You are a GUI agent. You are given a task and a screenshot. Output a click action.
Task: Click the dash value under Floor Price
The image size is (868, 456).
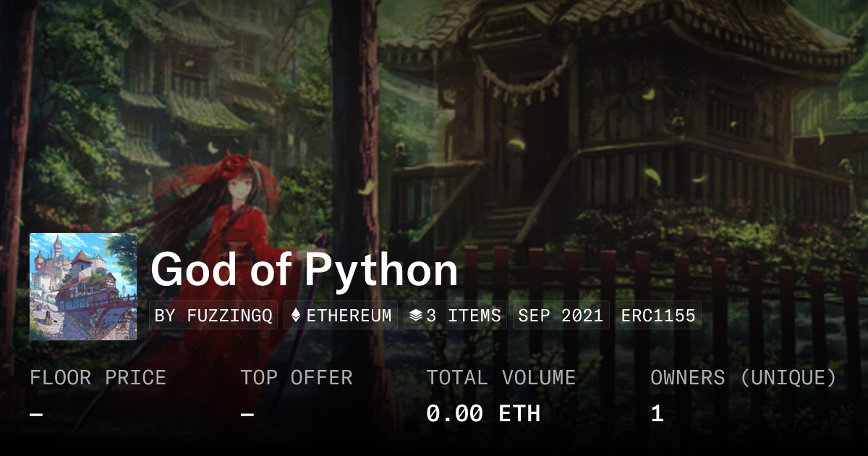pos(36,415)
